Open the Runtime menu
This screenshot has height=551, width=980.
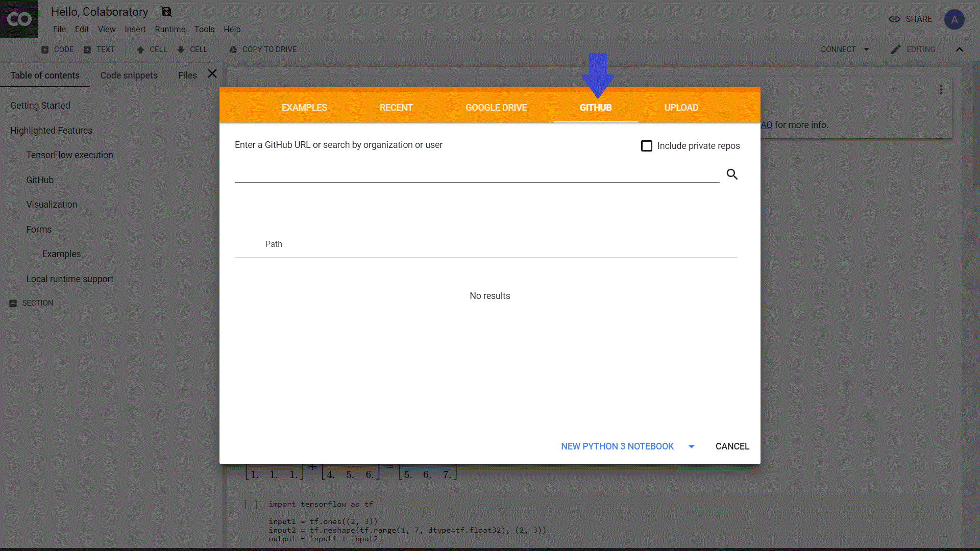[x=169, y=29]
